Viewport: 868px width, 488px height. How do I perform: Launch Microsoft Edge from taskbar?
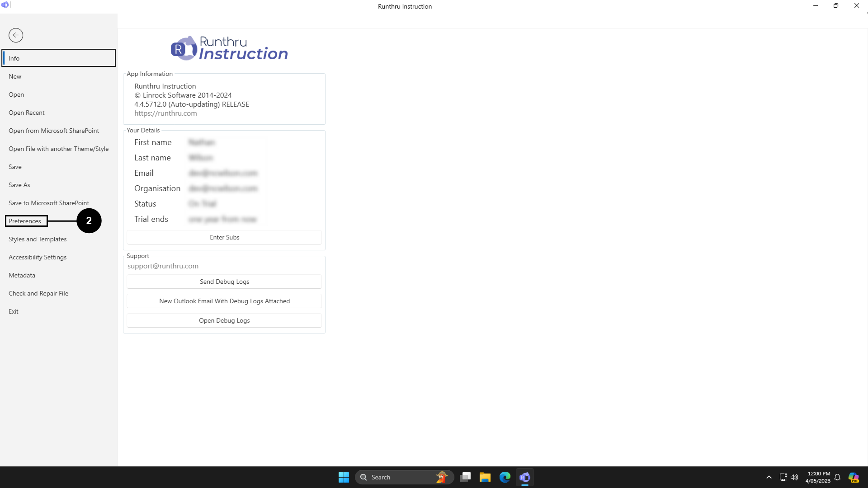(x=505, y=477)
